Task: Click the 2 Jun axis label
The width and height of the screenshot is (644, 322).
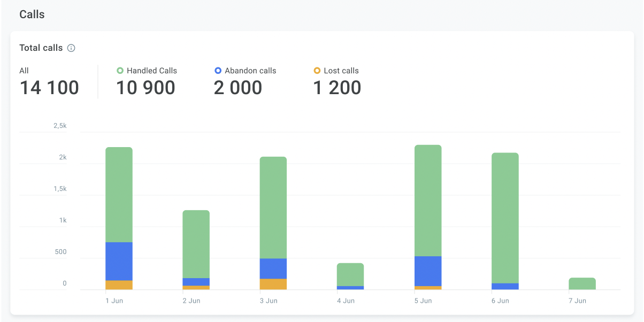Action: (x=191, y=301)
